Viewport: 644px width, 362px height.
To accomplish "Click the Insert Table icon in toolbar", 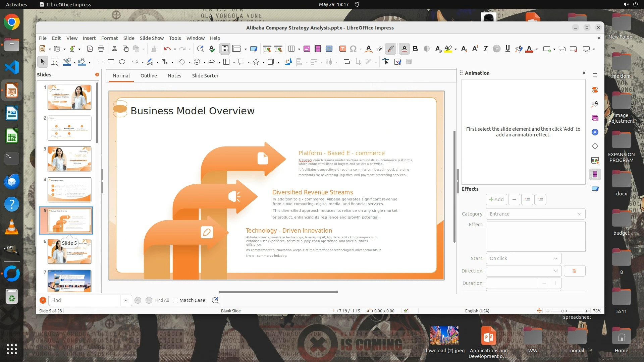I will pos(291,49).
